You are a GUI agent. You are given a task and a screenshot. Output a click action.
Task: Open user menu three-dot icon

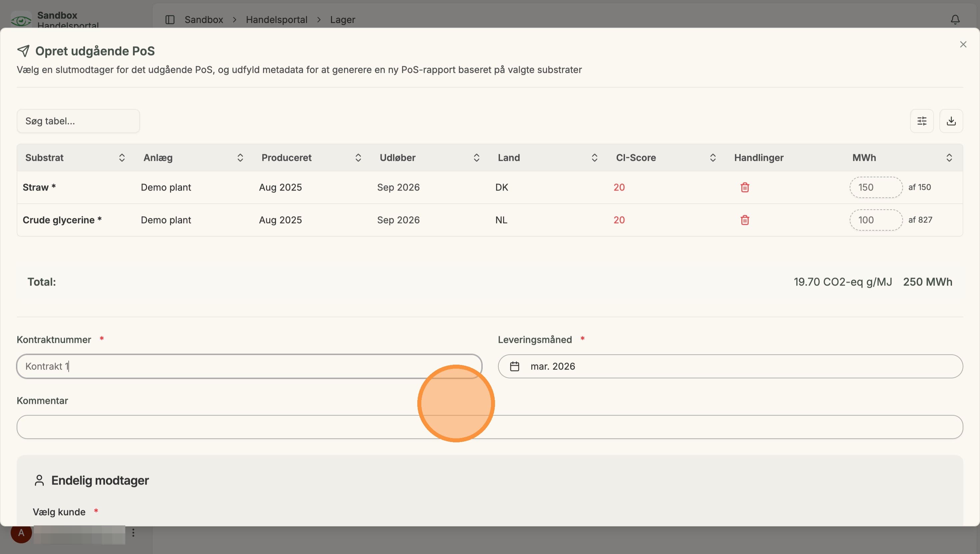click(x=133, y=532)
